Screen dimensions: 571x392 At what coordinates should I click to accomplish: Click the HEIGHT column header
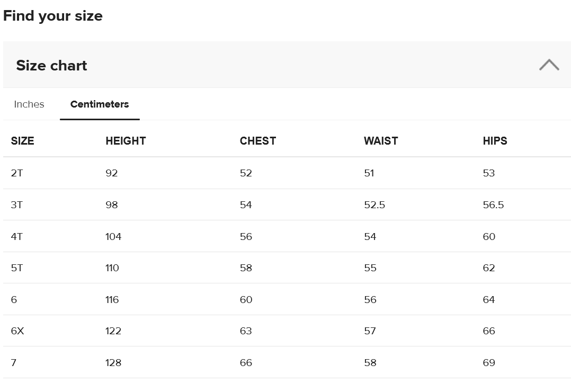point(126,141)
